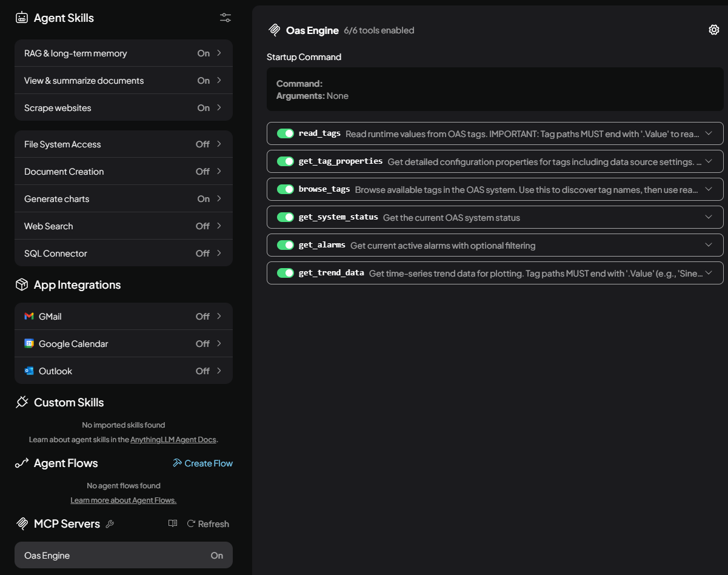Viewport: 728px width, 575px height.
Task: Click the Google Calendar icon
Action: tap(29, 344)
